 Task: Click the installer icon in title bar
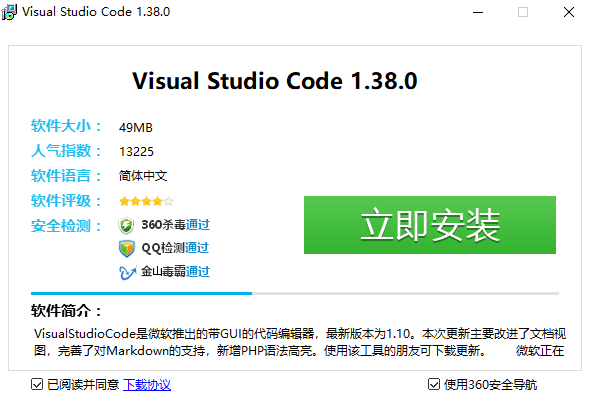(9, 12)
